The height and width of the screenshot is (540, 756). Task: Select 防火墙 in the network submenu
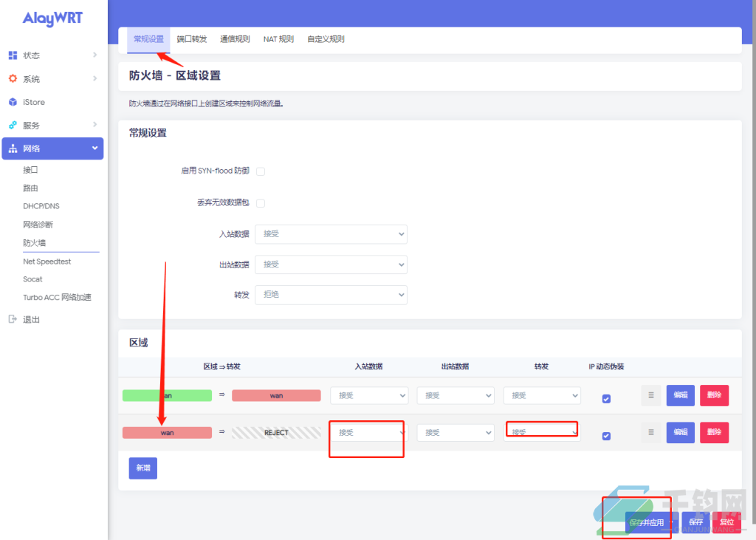click(x=37, y=242)
